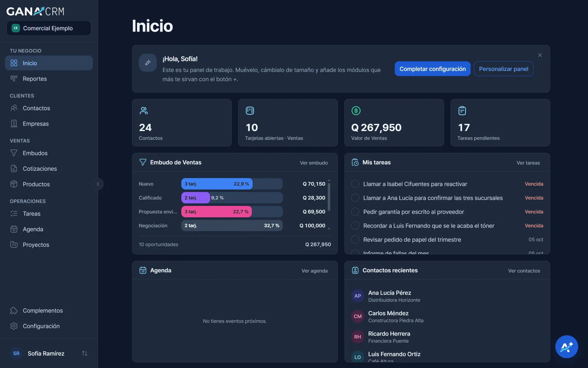Screen dimensions: 588x368
Task: Navigate to Empresas section
Action: pos(49,124)
